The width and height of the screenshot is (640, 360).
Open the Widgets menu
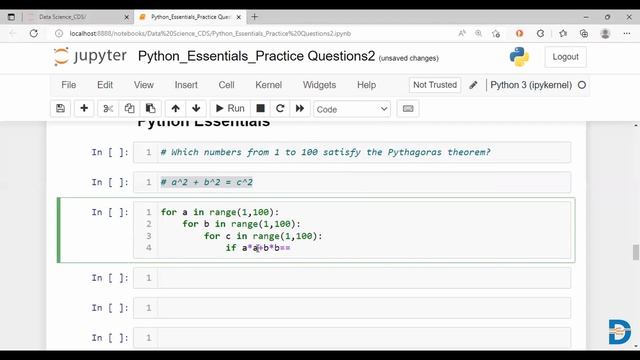(x=320, y=85)
